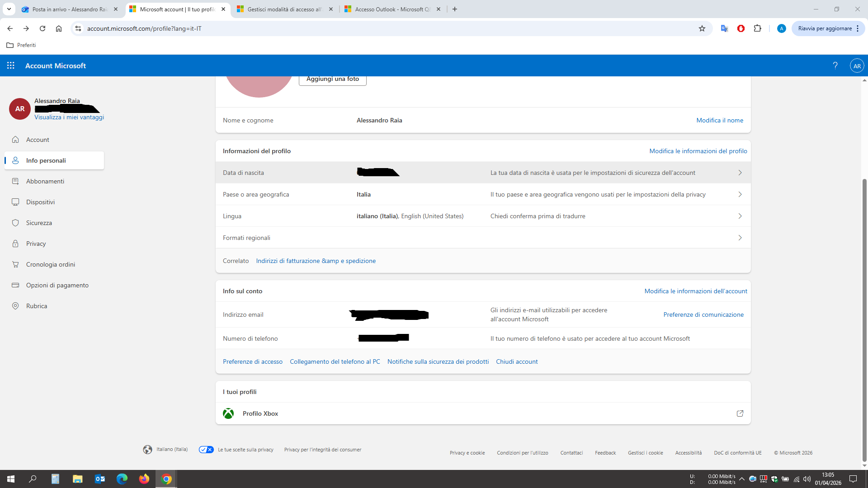Click the Privacy padlock icon
868x488 pixels.
[x=15, y=244]
